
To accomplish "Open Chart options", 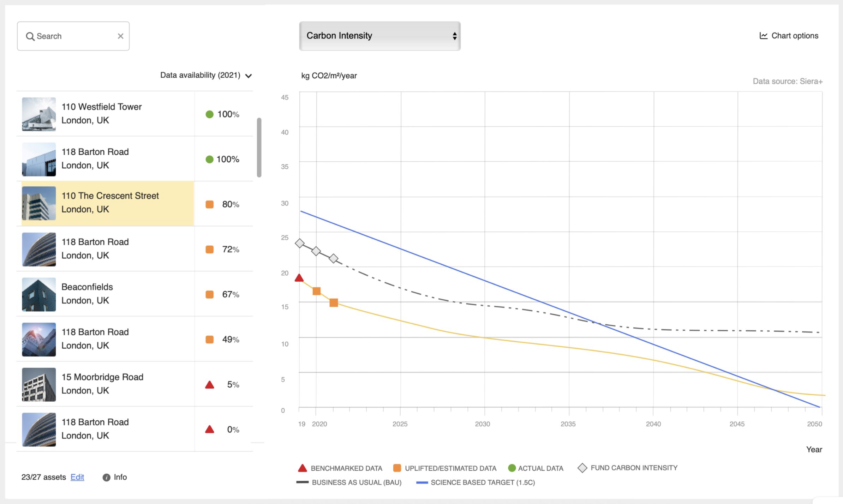I will [789, 36].
